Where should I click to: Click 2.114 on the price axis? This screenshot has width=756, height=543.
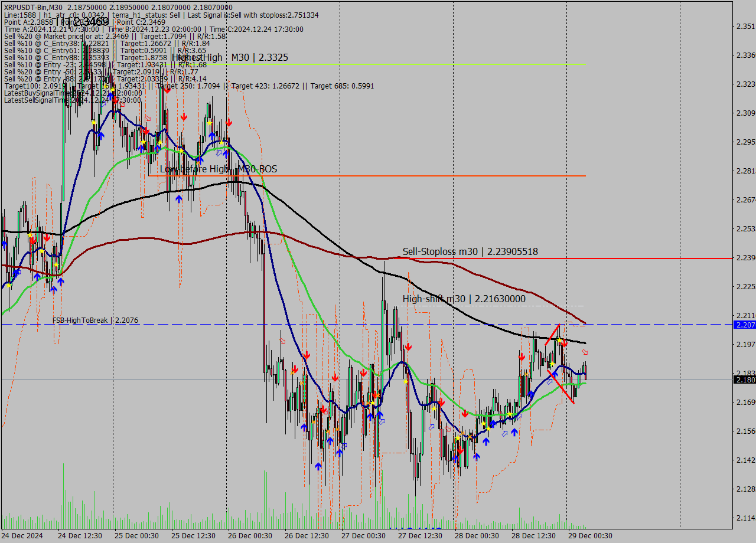[x=746, y=518]
